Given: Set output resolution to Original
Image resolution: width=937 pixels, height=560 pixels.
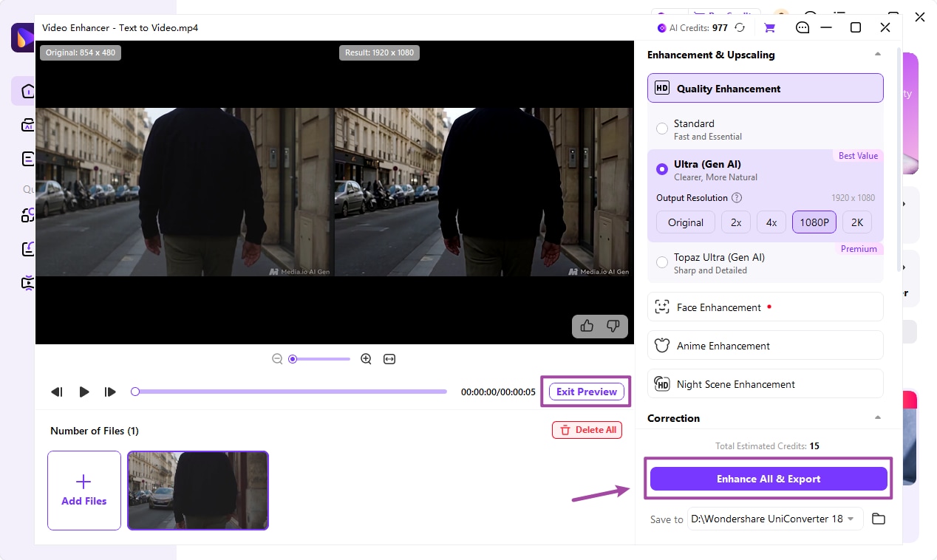Looking at the screenshot, I should pyautogui.click(x=686, y=222).
